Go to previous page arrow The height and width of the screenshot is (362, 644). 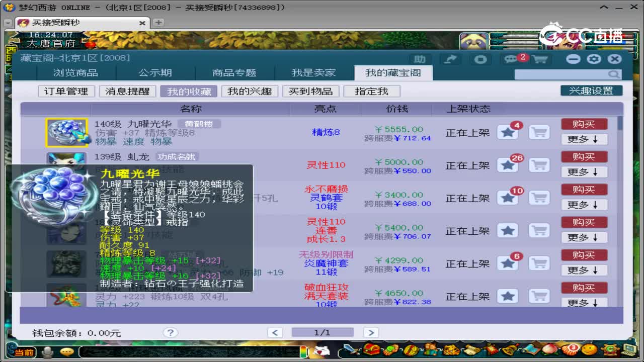point(275,332)
